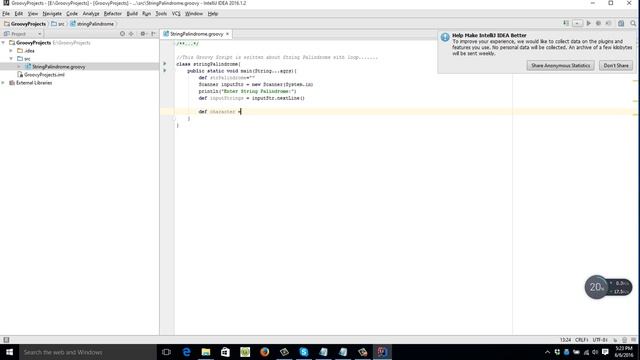Open the VCS menu
The width and height of the screenshot is (640, 360).
[176, 13]
